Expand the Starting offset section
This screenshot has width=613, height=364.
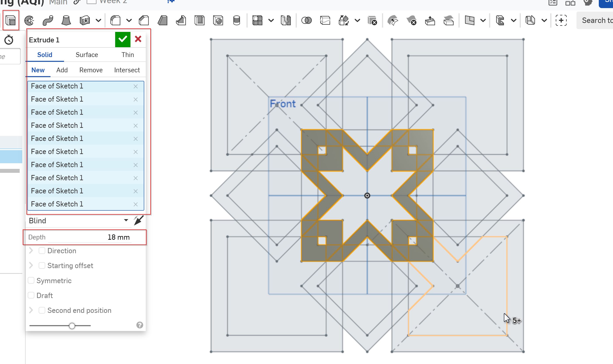31,265
